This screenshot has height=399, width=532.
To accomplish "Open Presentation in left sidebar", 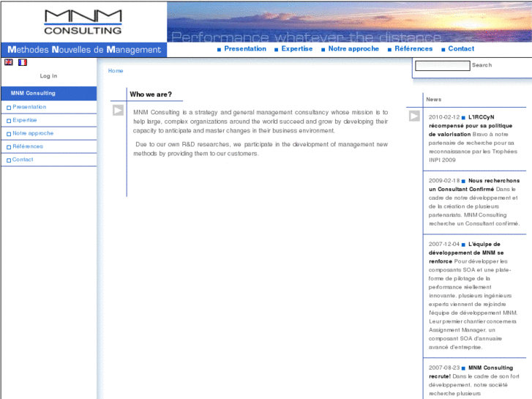I will pyautogui.click(x=29, y=107).
